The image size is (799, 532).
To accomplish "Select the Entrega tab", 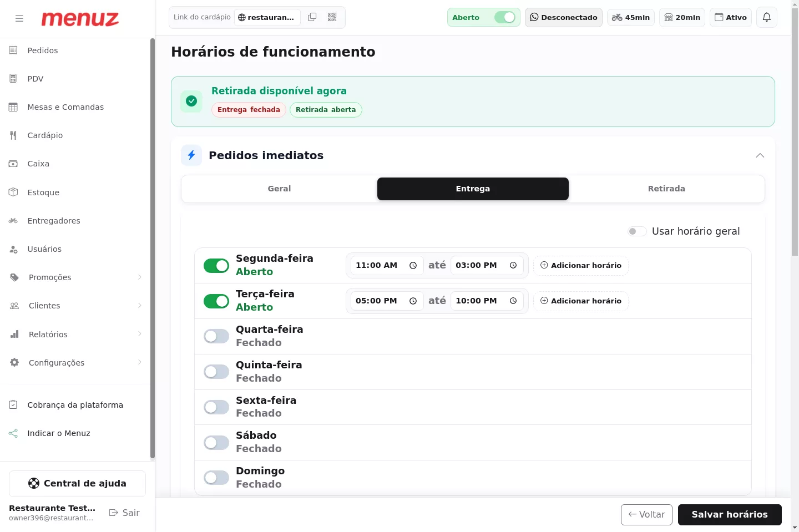I will [x=473, y=189].
